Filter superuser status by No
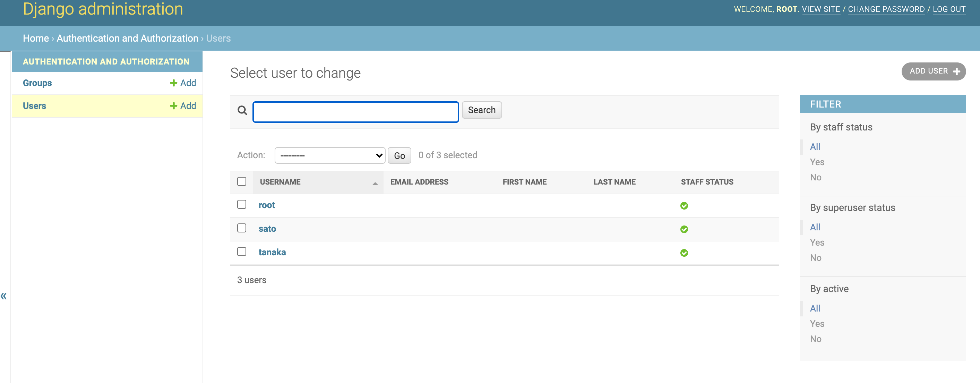Screen dimensions: 980x383 815,258
